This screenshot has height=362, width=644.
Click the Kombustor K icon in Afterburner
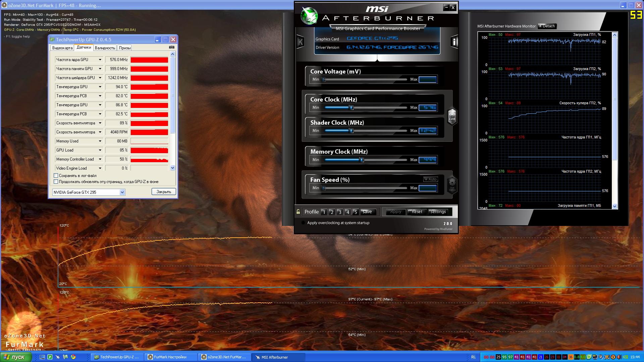[x=300, y=42]
